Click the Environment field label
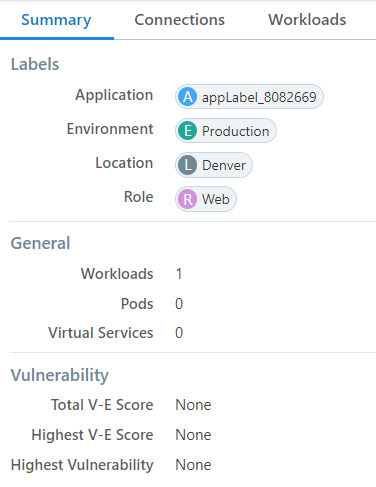Viewport: 376px width, 487px height. 110,129
